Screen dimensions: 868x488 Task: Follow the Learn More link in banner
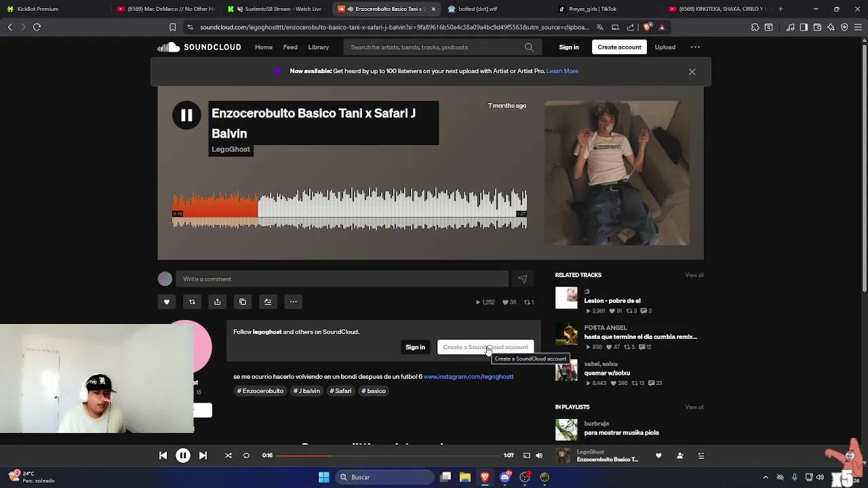pyautogui.click(x=562, y=71)
